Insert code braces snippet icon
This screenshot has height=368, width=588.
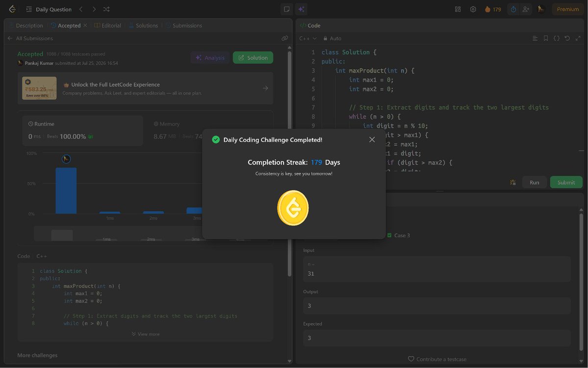pyautogui.click(x=557, y=38)
